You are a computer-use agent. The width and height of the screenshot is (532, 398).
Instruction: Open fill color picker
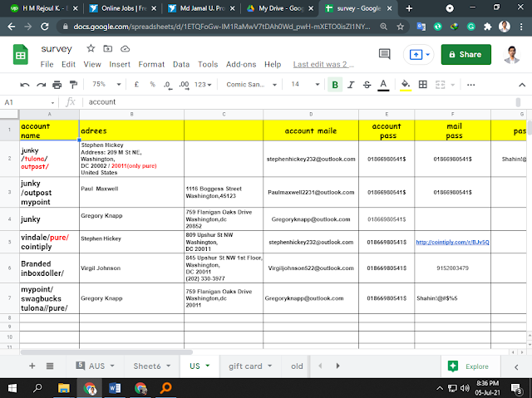coord(406,85)
